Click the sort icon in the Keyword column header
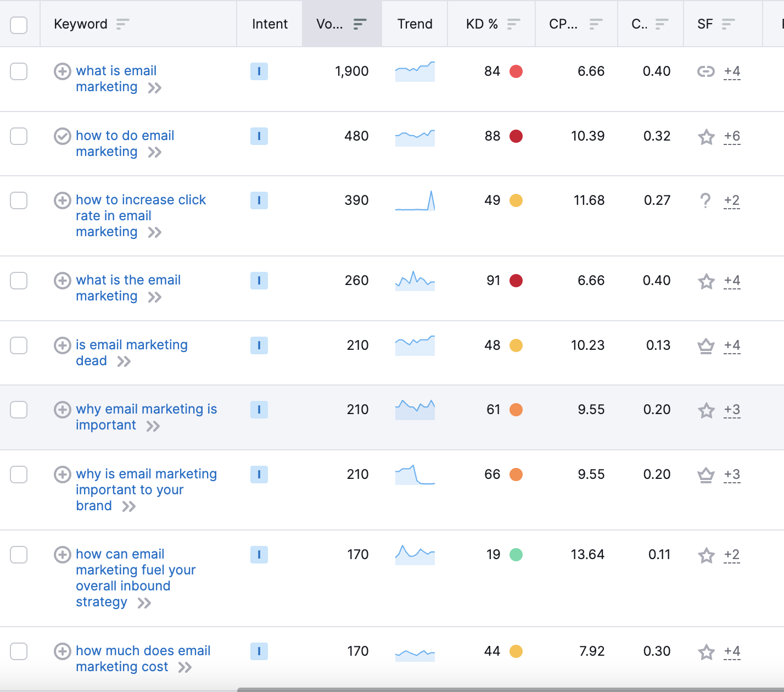 click(122, 24)
